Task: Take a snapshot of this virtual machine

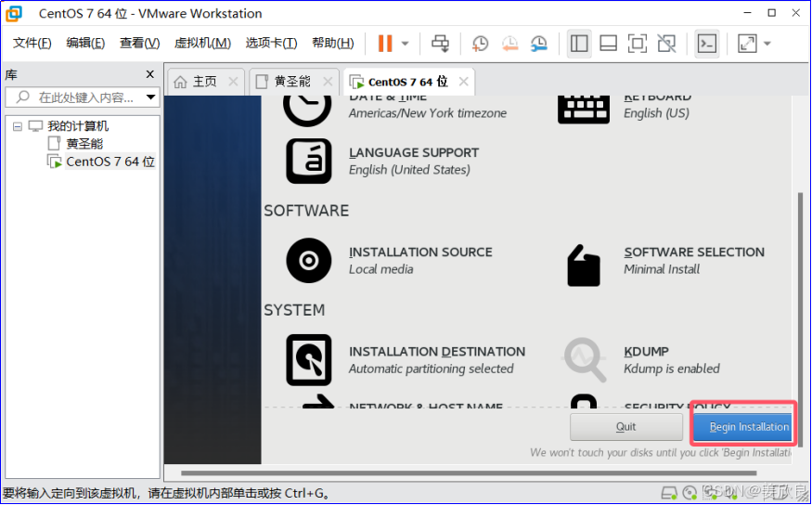Action: point(480,44)
